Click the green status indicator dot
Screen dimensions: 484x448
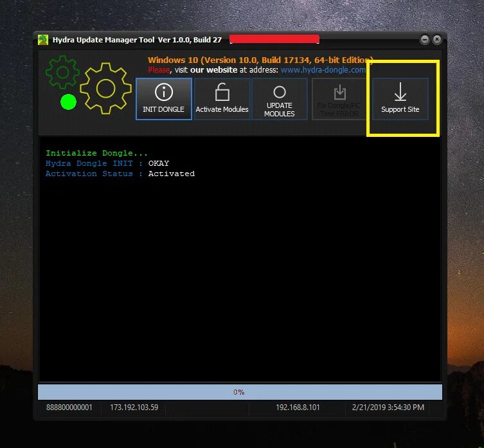tap(68, 102)
